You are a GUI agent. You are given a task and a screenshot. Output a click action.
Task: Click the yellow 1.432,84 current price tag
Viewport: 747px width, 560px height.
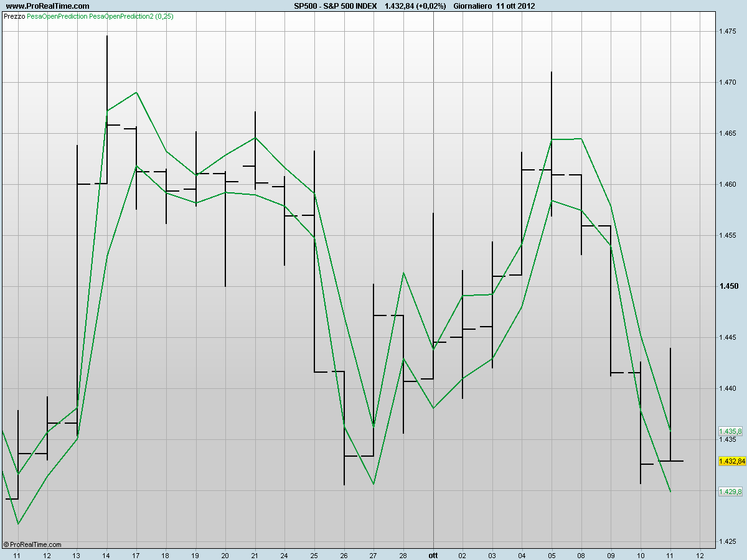click(731, 461)
